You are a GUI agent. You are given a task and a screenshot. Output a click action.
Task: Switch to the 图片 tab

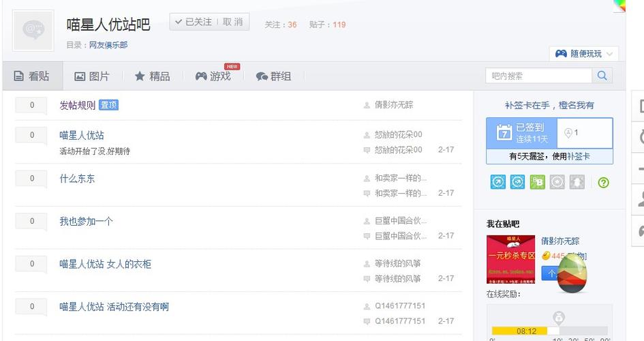(x=91, y=76)
